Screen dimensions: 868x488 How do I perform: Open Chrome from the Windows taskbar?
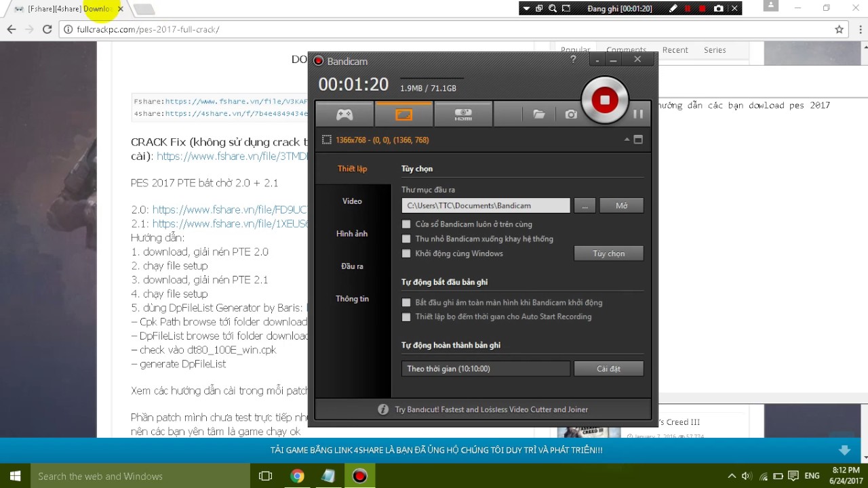click(296, 476)
